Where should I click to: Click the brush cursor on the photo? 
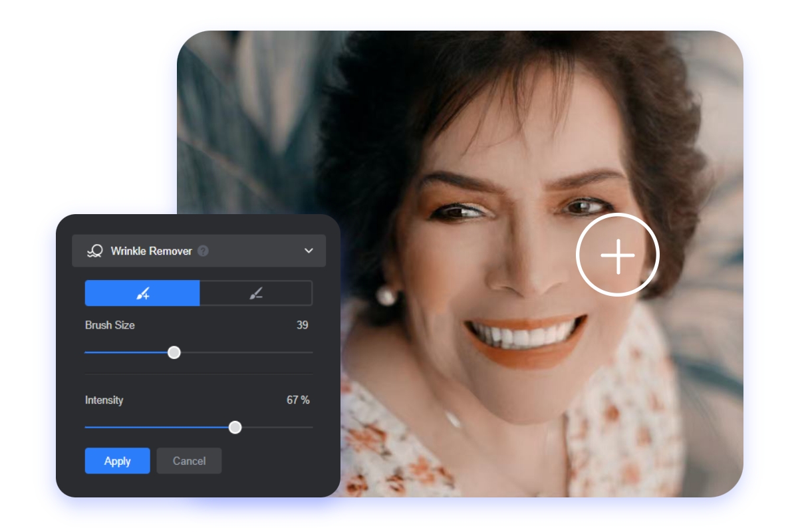point(617,255)
